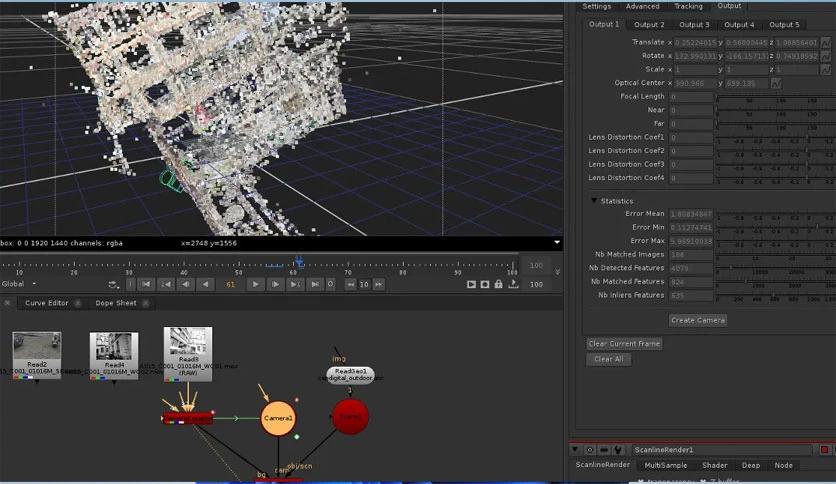
Task: Step forward one frame
Action: [275, 284]
